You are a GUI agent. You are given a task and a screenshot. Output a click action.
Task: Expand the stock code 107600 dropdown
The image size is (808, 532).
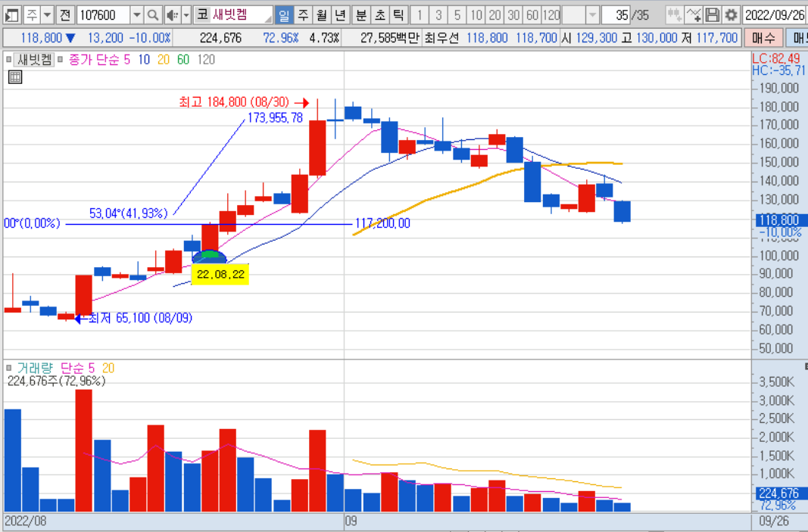136,15
